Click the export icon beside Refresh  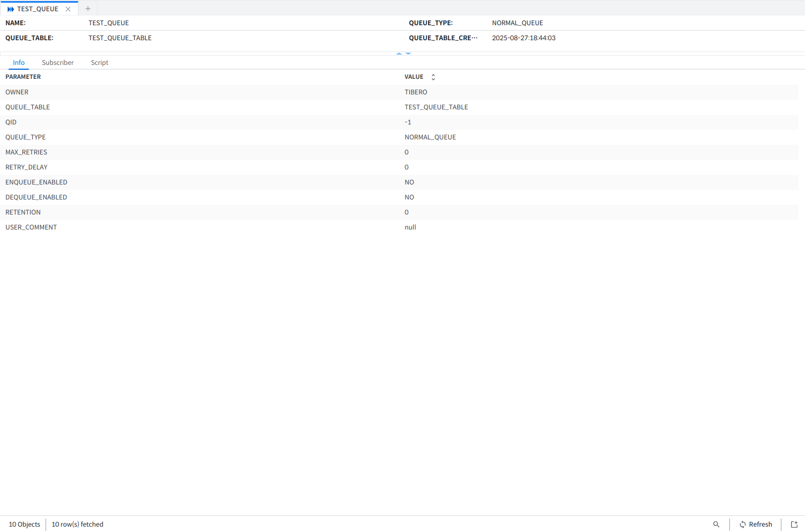(794, 524)
